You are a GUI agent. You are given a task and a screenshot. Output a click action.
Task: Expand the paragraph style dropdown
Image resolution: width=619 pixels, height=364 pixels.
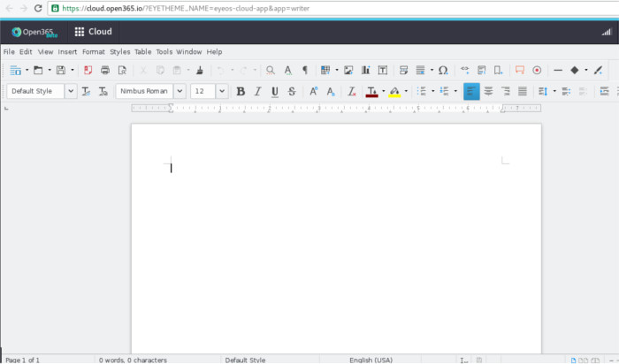71,91
